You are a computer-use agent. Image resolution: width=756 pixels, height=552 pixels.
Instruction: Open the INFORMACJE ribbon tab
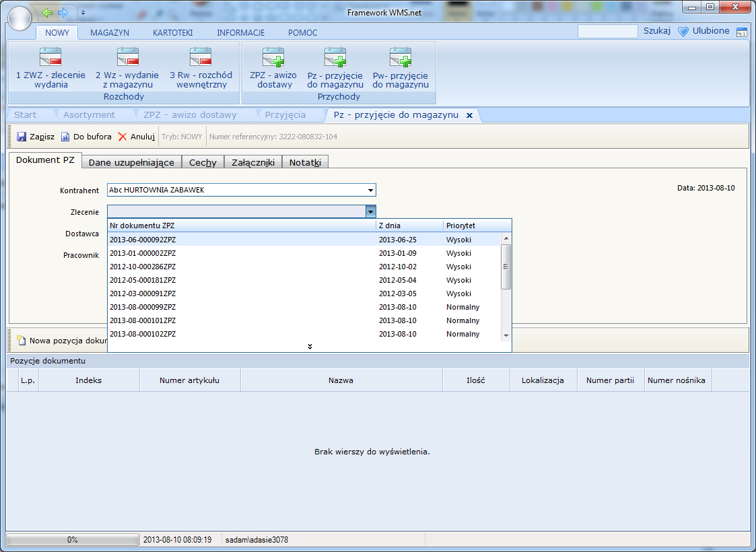click(240, 33)
